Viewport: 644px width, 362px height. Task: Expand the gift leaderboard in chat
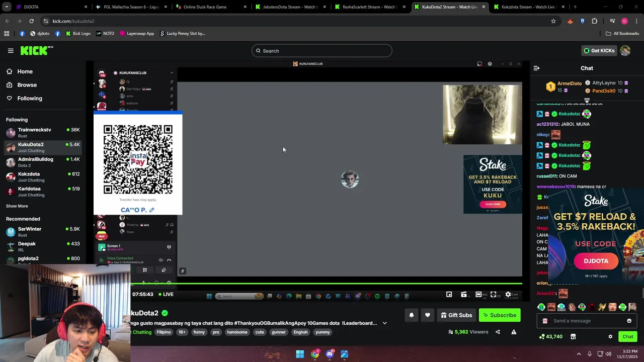coord(587,101)
